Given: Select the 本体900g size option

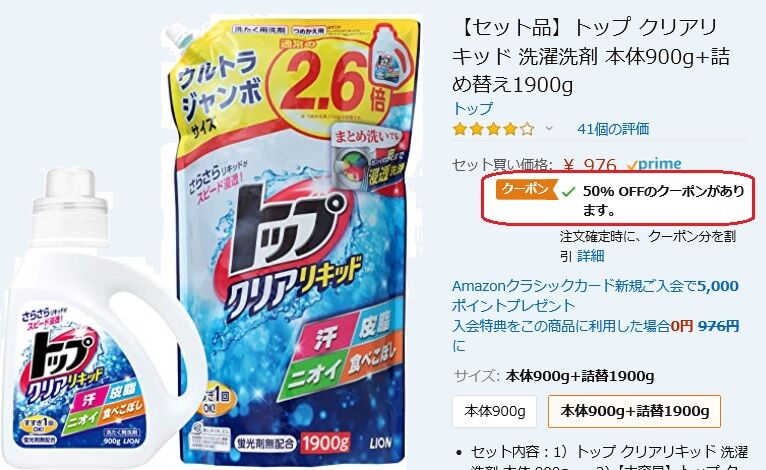Looking at the screenshot, I should coord(494,411).
